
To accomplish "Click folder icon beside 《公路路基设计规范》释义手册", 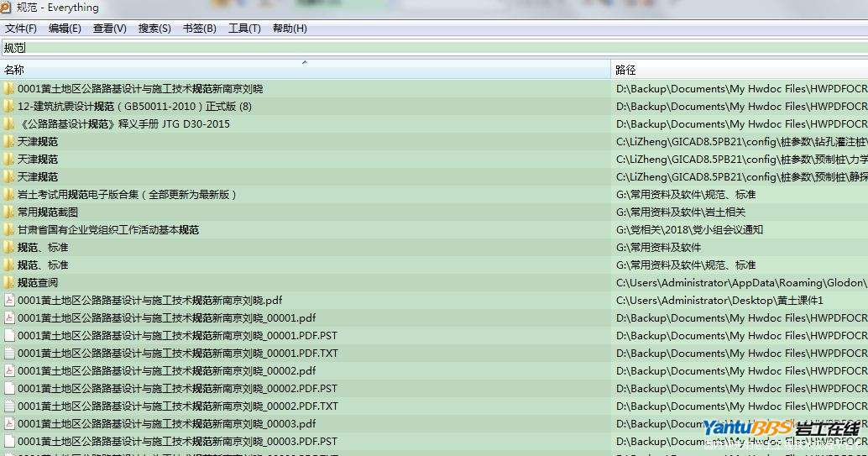I will [8, 124].
